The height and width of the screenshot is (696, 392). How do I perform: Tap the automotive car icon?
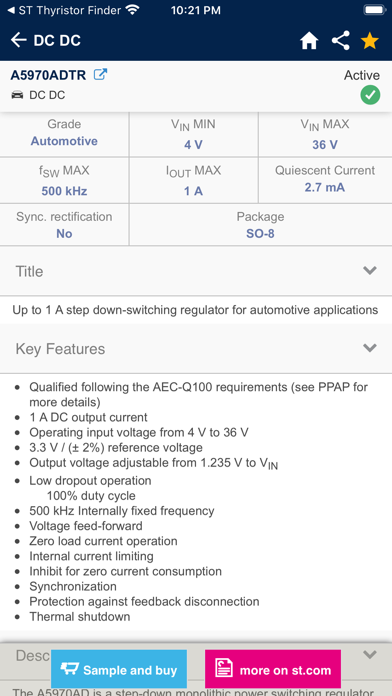pyautogui.click(x=17, y=95)
